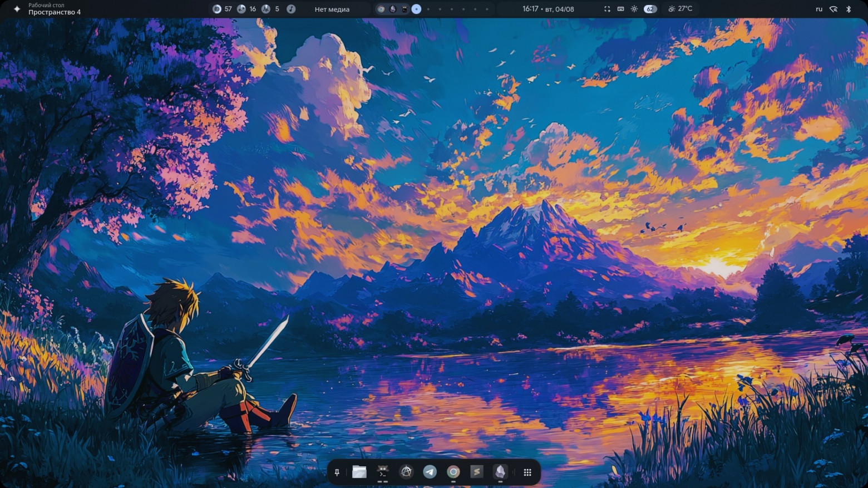Click the music note media icon
Viewport: 868px width, 488px height.
pos(290,9)
